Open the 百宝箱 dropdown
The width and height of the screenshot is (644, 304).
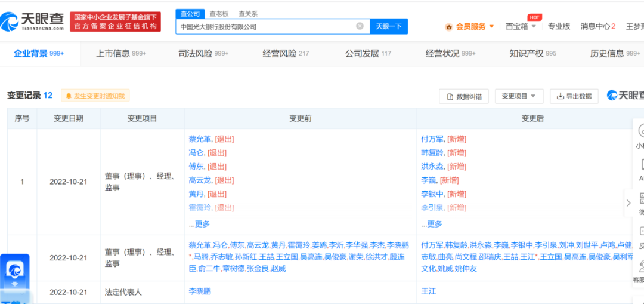pos(521,26)
